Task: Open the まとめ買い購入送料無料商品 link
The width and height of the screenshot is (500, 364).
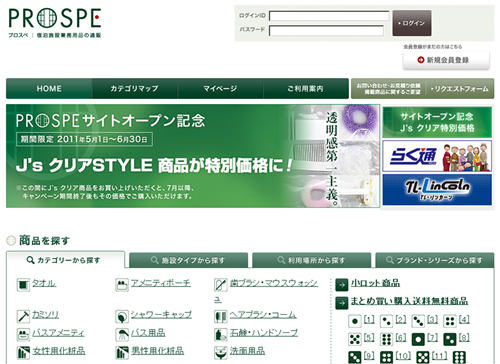Action: (409, 301)
